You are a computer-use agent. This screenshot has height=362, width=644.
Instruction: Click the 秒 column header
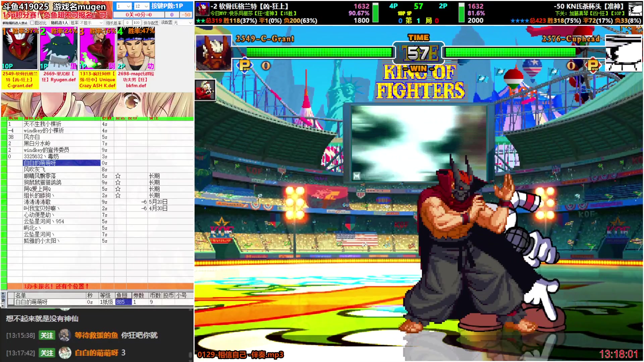point(93,295)
